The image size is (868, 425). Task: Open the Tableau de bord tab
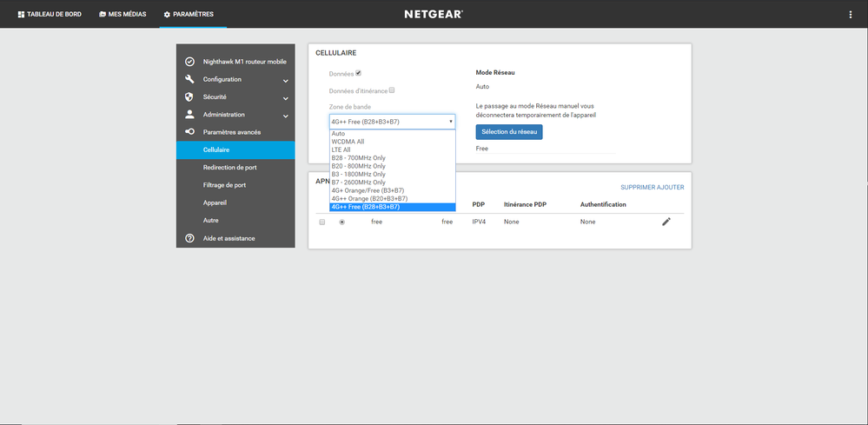click(50, 15)
